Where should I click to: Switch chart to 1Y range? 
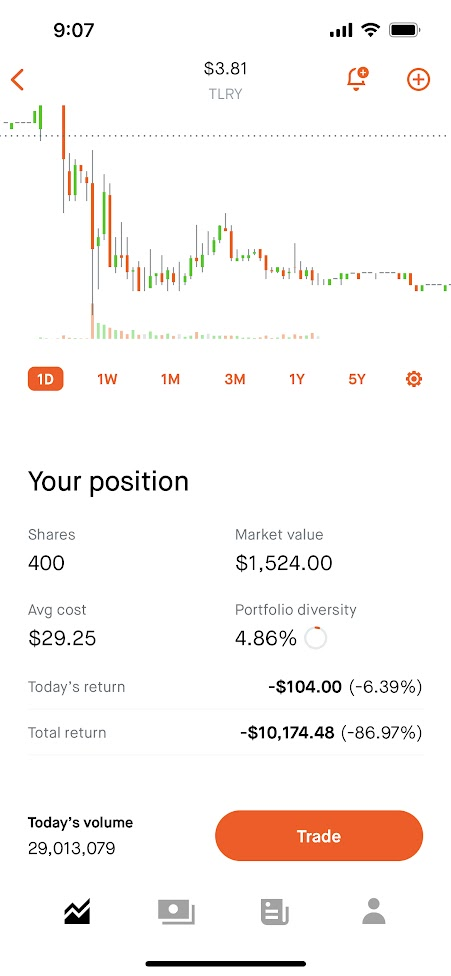297,379
